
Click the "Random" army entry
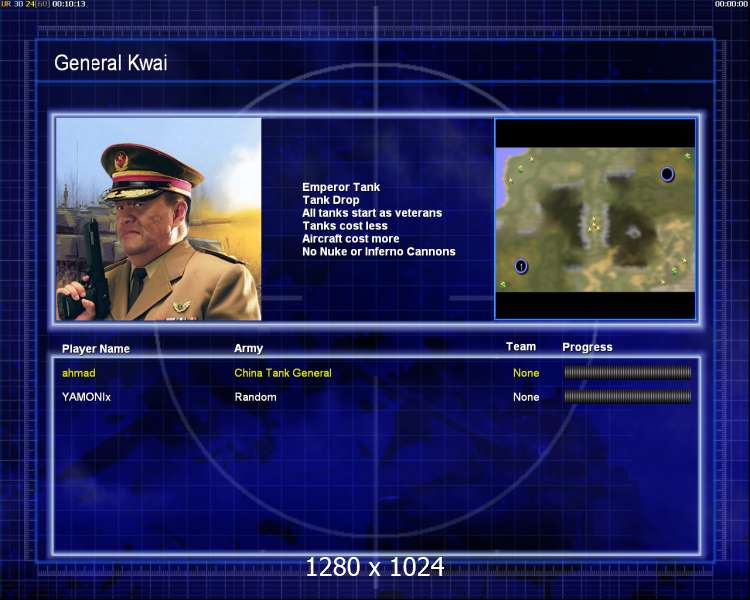(x=255, y=397)
